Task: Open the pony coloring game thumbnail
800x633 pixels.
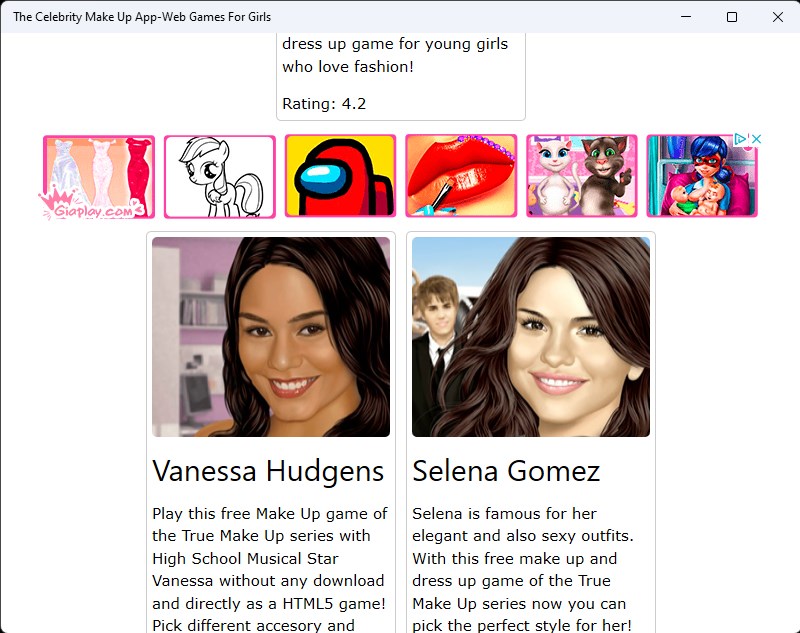Action: [219, 176]
